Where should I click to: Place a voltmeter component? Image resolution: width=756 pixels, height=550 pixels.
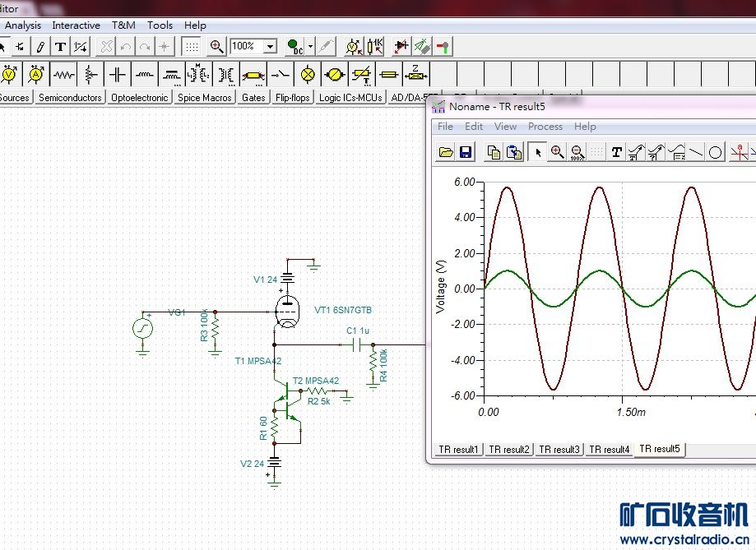click(x=9, y=74)
